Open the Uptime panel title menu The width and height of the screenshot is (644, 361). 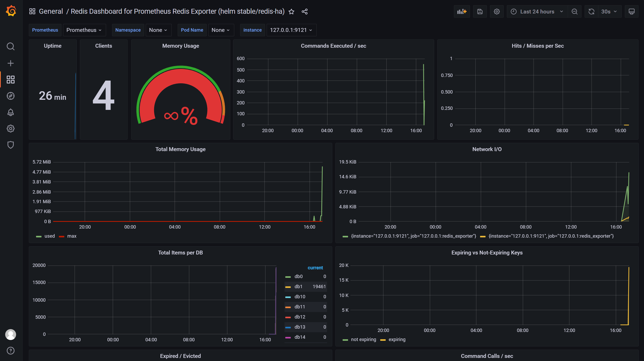pyautogui.click(x=53, y=46)
